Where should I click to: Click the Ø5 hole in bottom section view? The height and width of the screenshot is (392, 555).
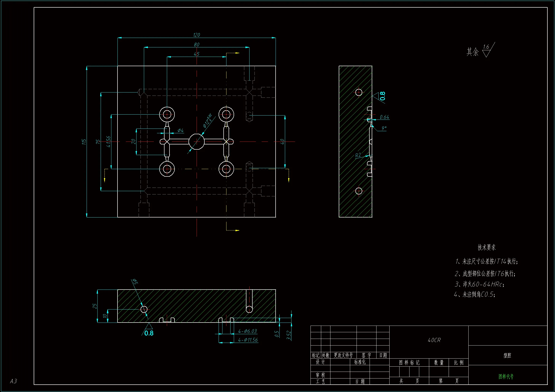pos(144,309)
